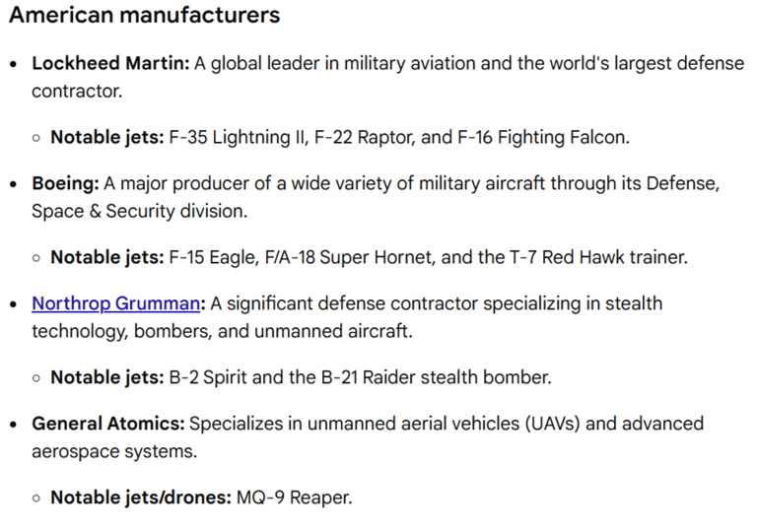Click the Space & Security division text

140,211
